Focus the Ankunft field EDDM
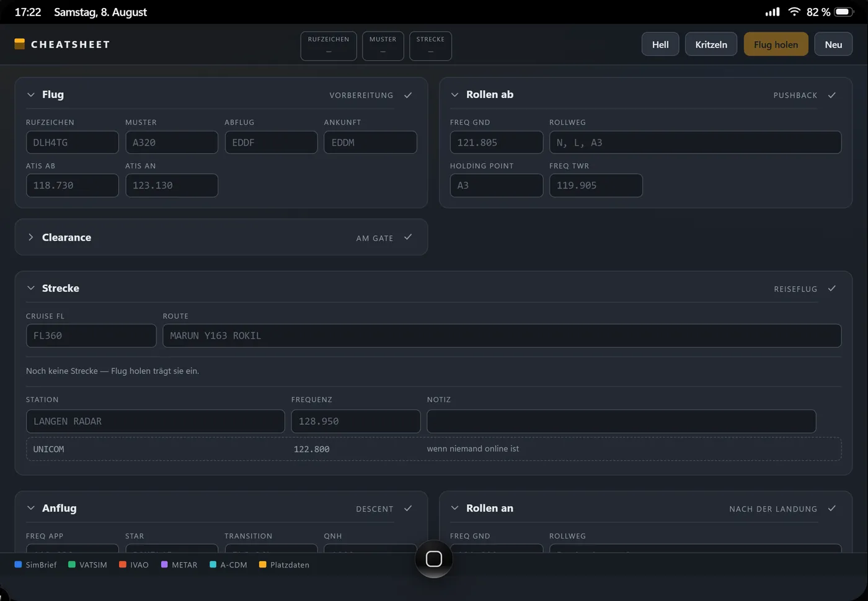 click(370, 142)
